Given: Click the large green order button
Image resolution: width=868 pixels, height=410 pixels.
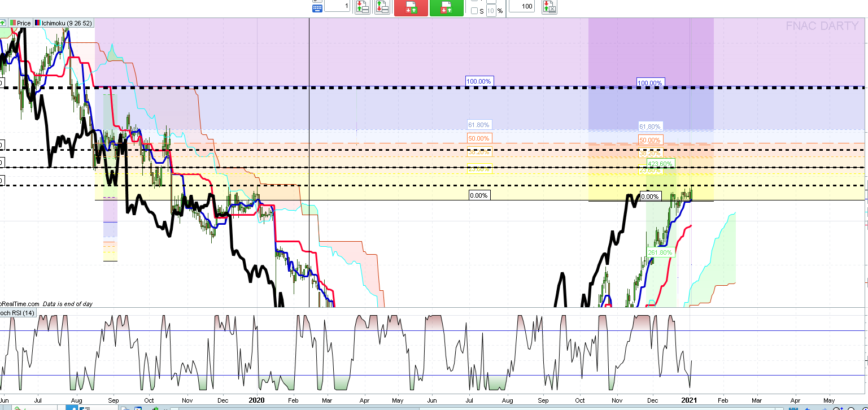Looking at the screenshot, I should tap(447, 7).
